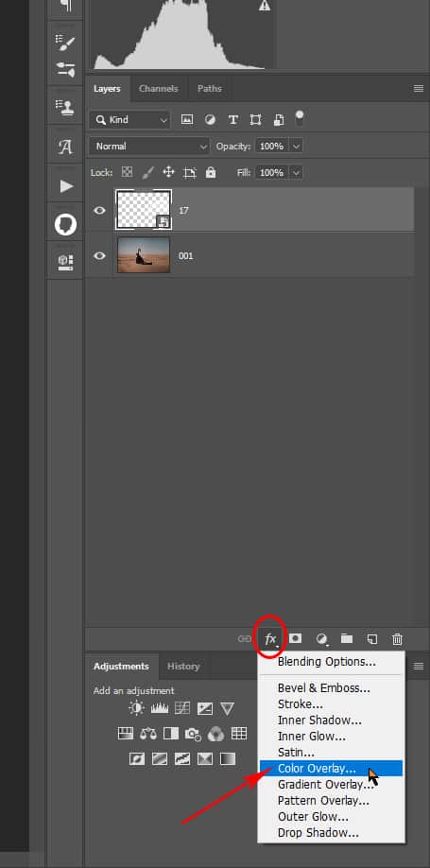430x868 pixels.
Task: Open the round white head-shaped plugin panel icon
Action: pyautogui.click(x=65, y=225)
